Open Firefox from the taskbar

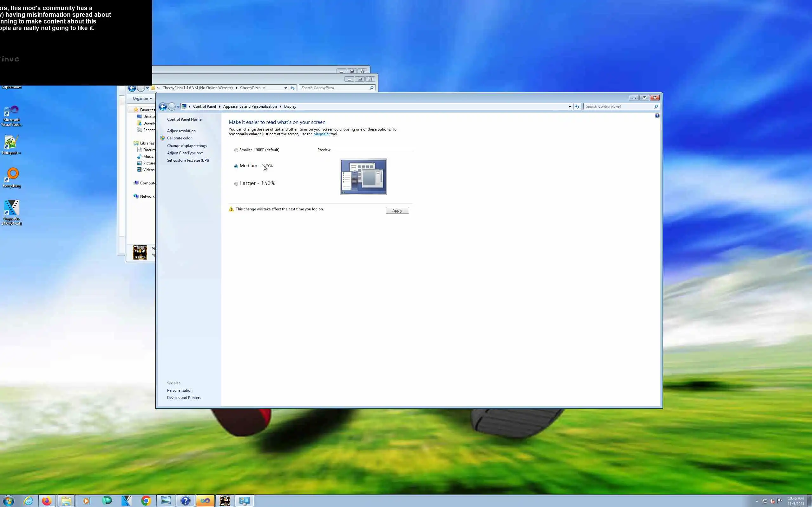click(47, 501)
